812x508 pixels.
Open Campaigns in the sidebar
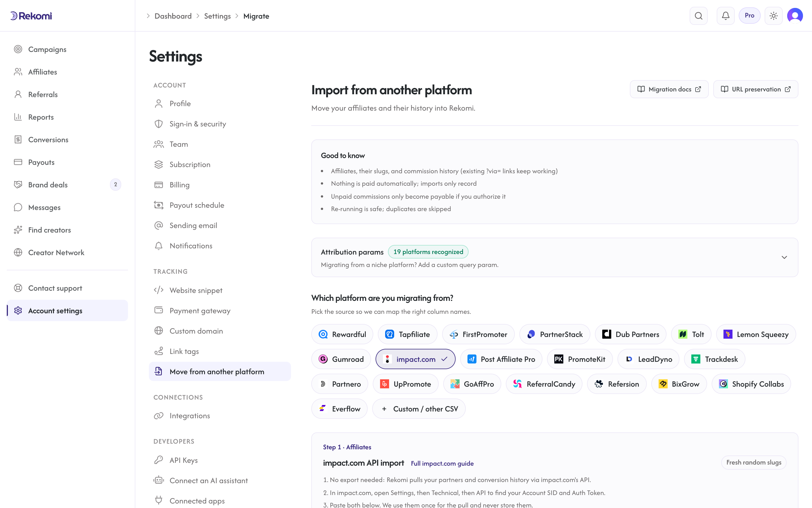[x=67, y=49]
